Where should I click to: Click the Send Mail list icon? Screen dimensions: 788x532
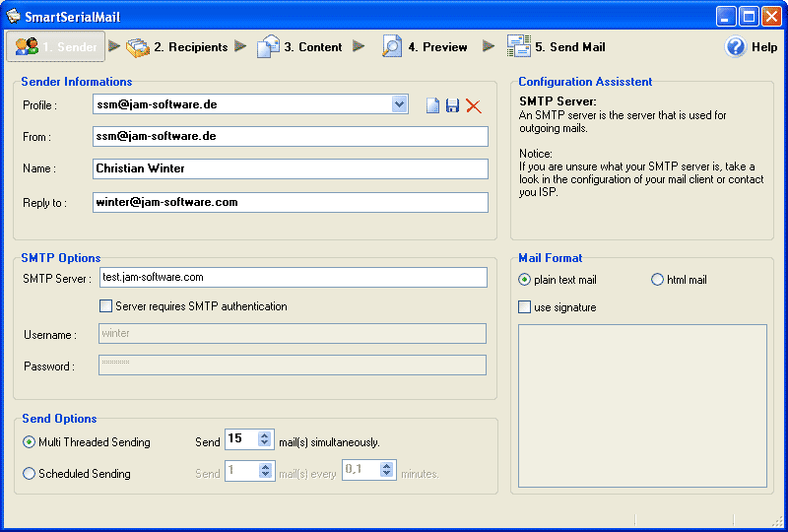[519, 46]
